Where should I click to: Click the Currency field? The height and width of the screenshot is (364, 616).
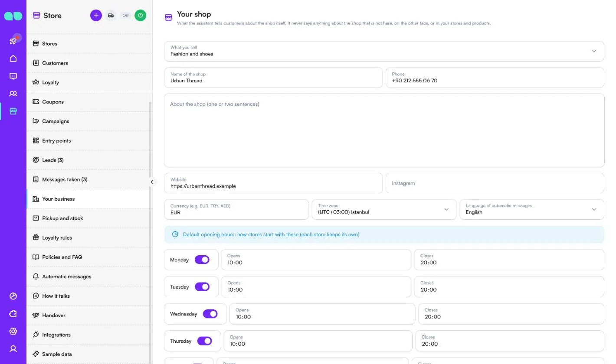tap(236, 209)
